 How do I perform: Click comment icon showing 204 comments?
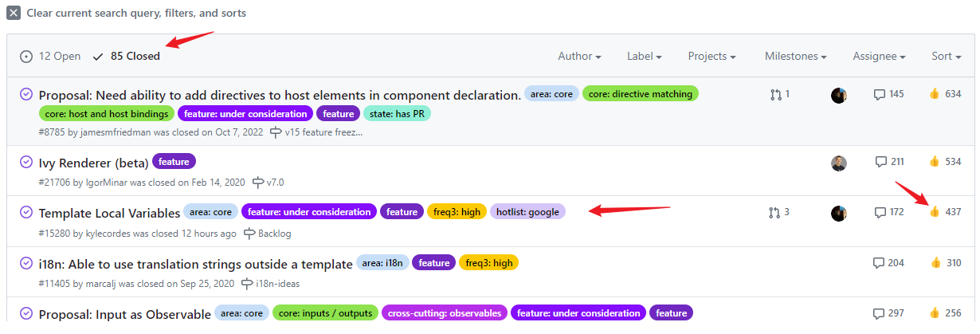(x=880, y=263)
